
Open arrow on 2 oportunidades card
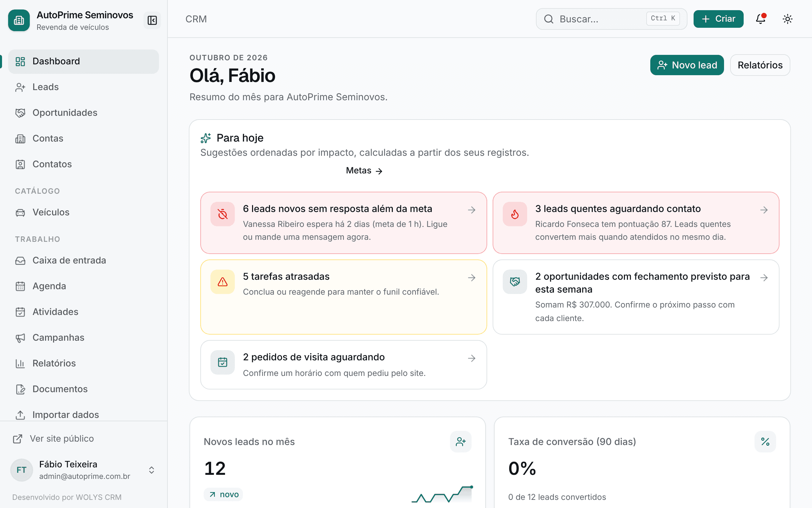(764, 278)
